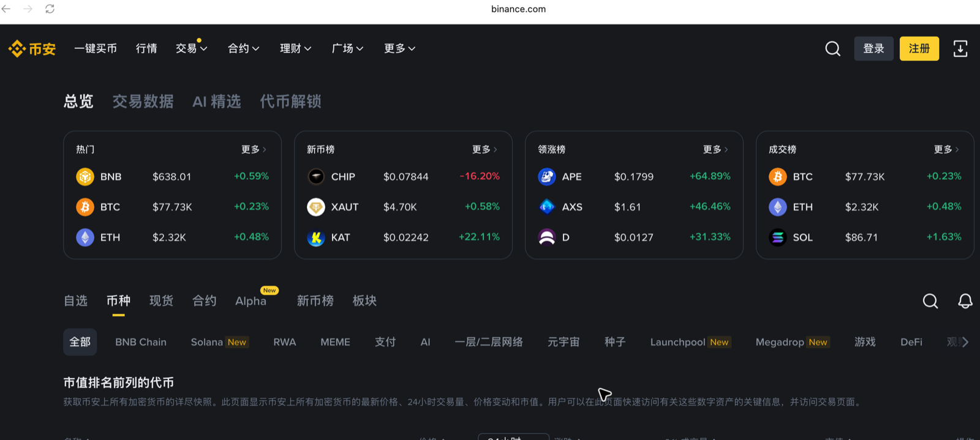Select the 新币榜 market tab

(x=315, y=300)
